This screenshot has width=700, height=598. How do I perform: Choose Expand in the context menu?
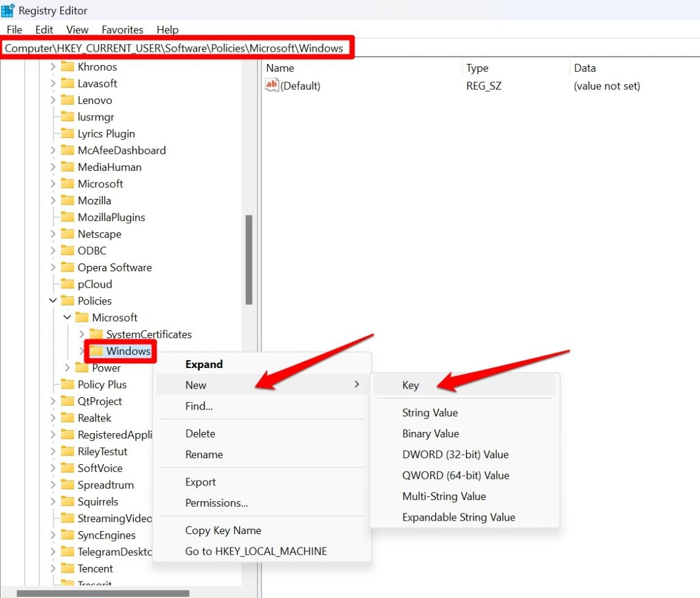pos(262,364)
